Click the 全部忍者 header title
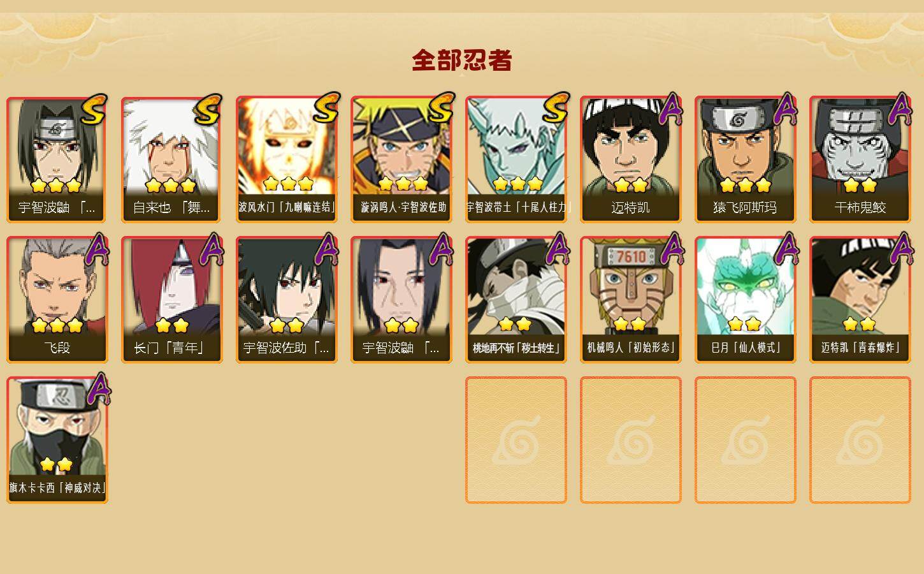The image size is (924, 574). [462, 60]
